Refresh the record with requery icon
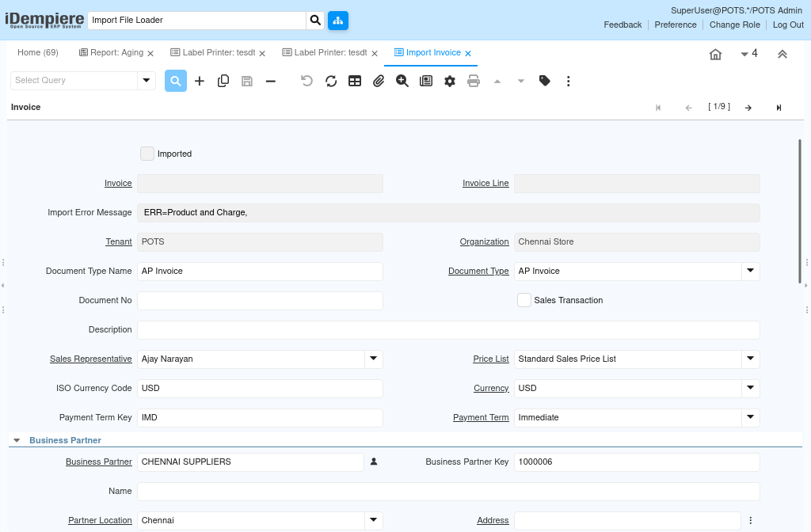 [331, 82]
